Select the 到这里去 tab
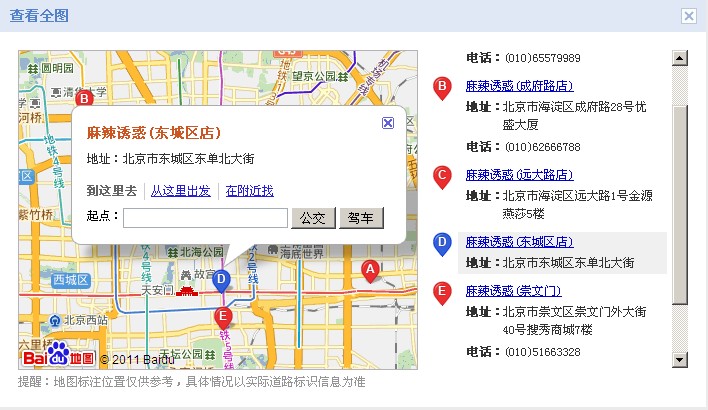The height and width of the screenshot is (410, 708). 112,191
